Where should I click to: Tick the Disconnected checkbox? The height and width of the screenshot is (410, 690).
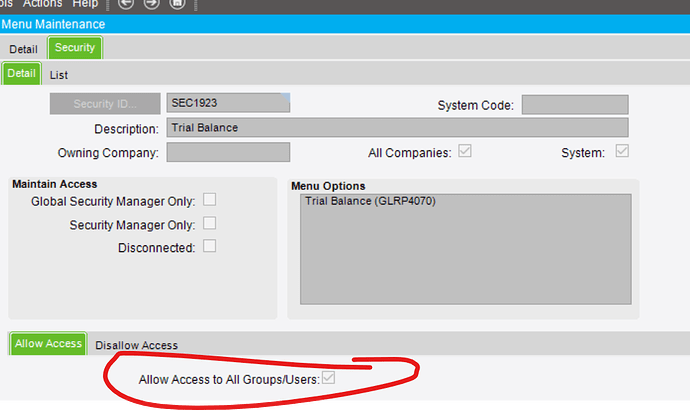pos(209,246)
